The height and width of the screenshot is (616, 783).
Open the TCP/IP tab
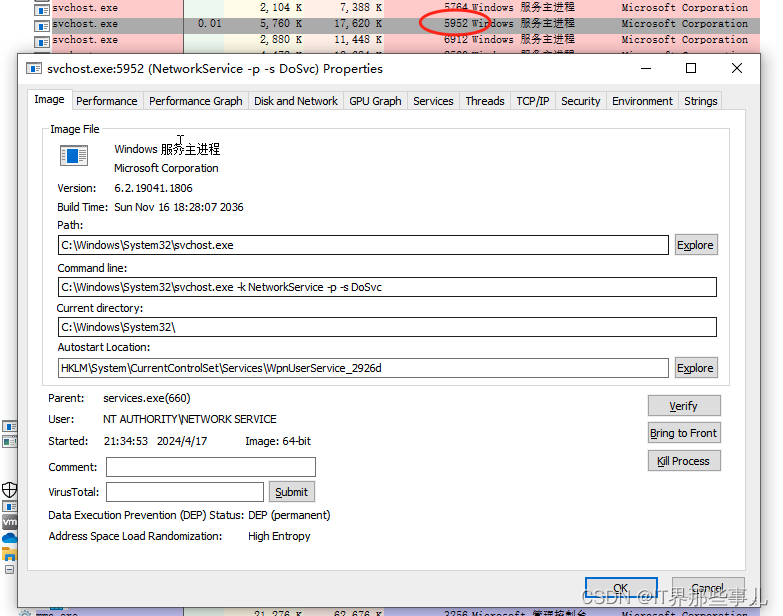pyautogui.click(x=532, y=101)
